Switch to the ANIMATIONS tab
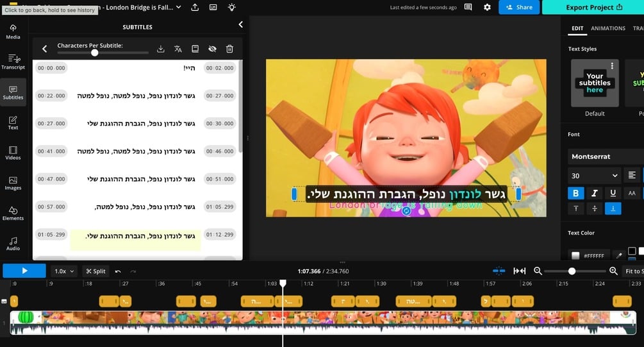 (608, 28)
